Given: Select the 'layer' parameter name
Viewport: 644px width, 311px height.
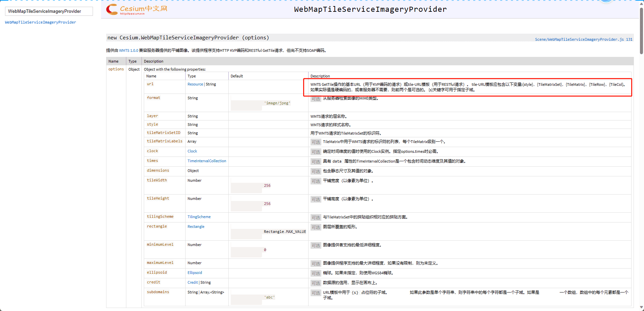Looking at the screenshot, I should point(152,116).
